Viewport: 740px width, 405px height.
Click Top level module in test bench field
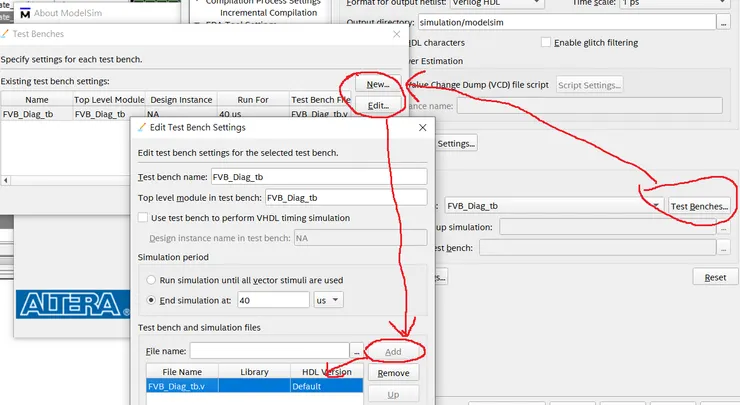(x=346, y=198)
